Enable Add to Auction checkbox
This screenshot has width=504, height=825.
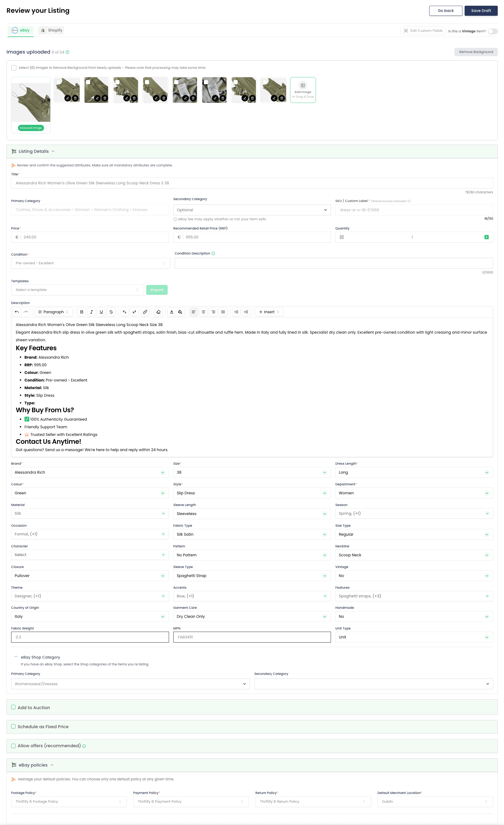13,707
